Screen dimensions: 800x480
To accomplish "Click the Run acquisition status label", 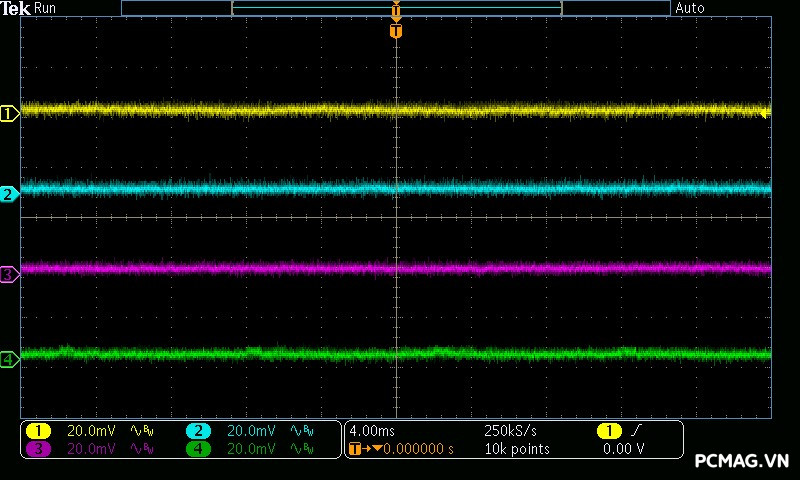I will (x=46, y=8).
